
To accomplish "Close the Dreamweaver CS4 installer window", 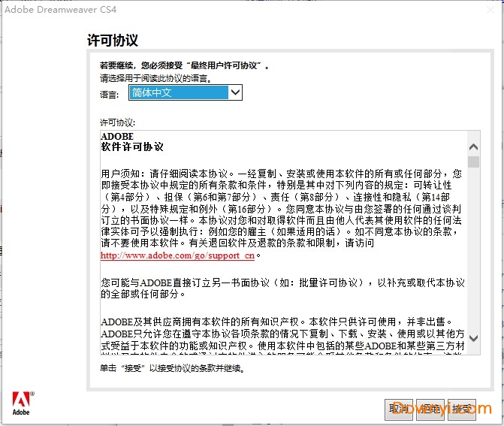I will pyautogui.click(x=490, y=10).
